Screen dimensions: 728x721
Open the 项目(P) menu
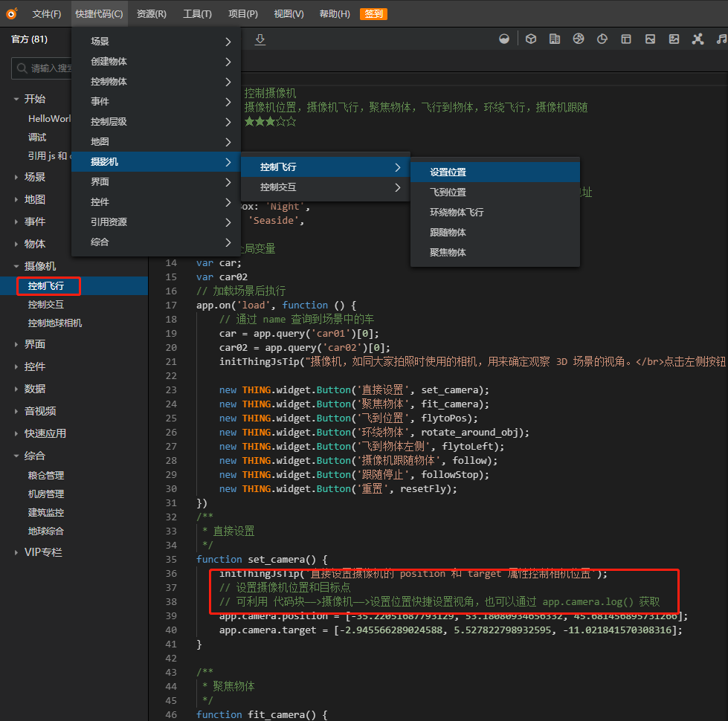point(243,14)
